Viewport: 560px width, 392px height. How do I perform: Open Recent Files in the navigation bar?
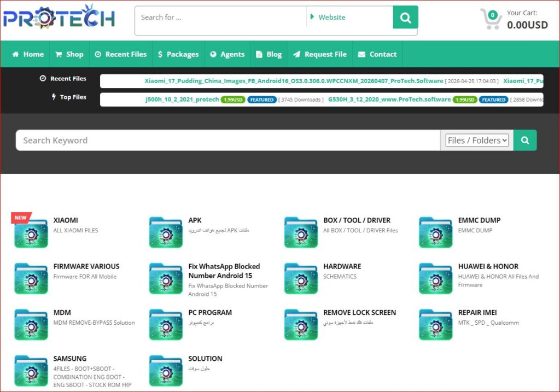pos(121,54)
